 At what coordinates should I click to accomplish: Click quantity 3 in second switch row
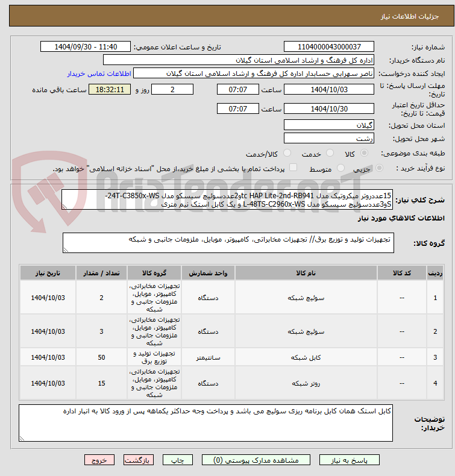[101, 331]
